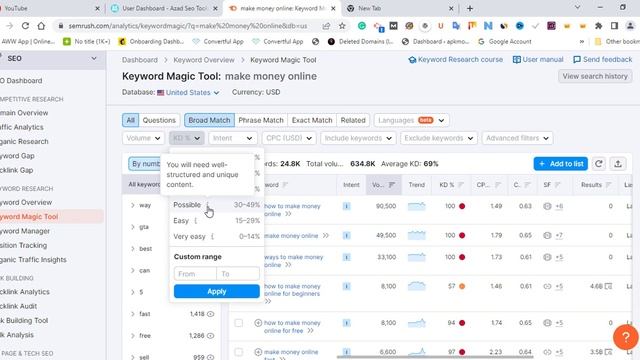Screen dimensions: 640x360
Task: Collapse the KD % filter dropdown
Action: [186, 138]
